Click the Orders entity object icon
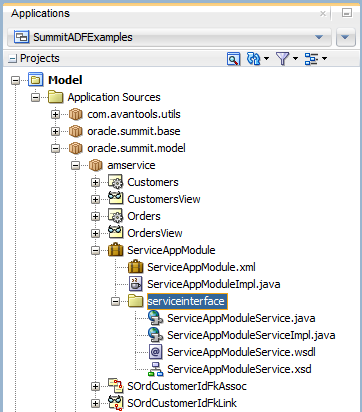 116,216
